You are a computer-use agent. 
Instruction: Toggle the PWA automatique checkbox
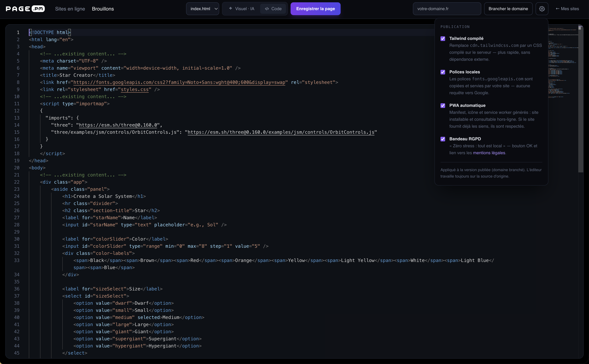443,105
